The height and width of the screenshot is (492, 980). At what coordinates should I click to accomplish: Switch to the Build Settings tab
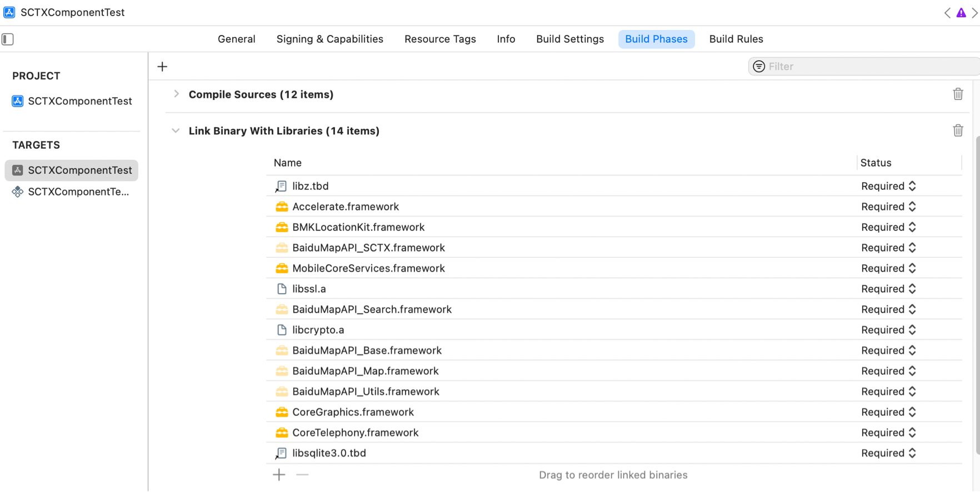(569, 39)
